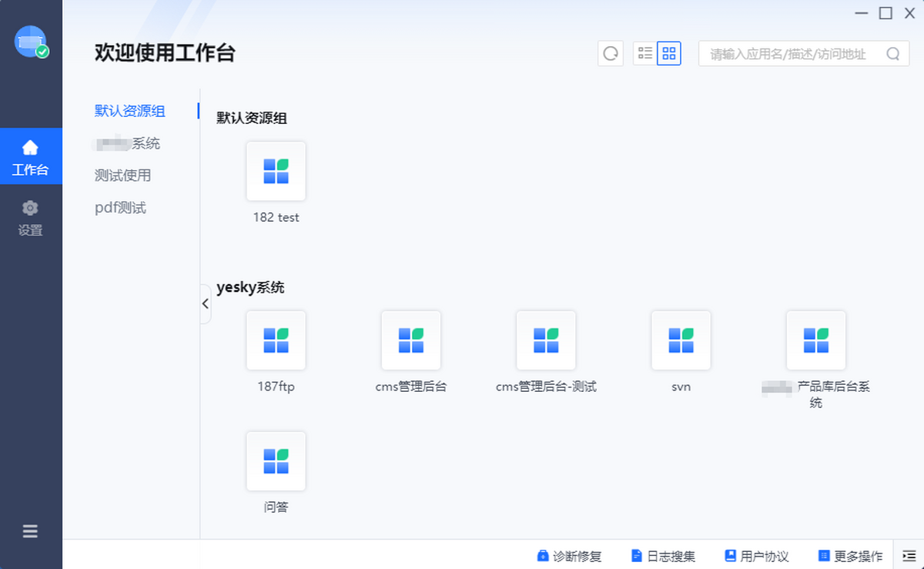Minimize the window
The height and width of the screenshot is (569, 924).
click(862, 13)
